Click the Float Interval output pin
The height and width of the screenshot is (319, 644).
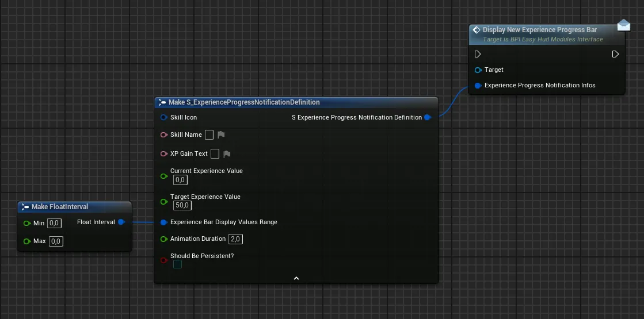click(121, 222)
